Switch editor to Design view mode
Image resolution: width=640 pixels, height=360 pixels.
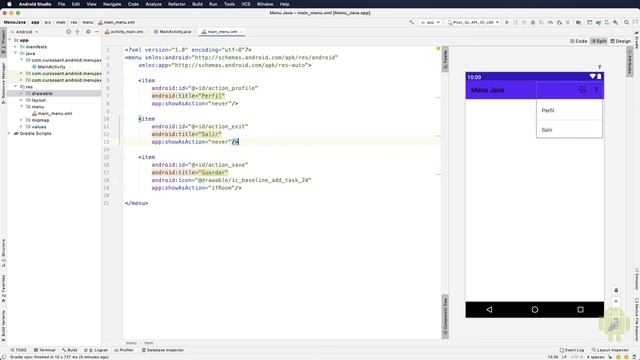[620, 41]
